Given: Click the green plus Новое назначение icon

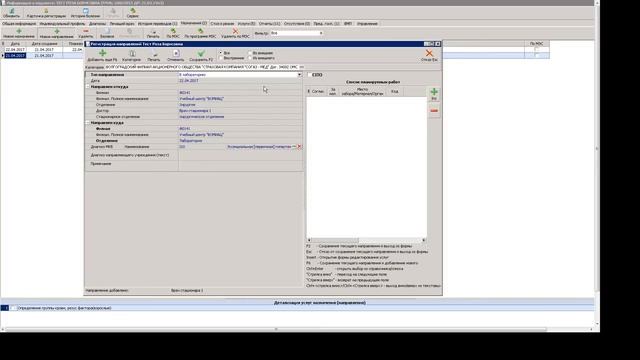Looking at the screenshot, I should coord(19,33).
